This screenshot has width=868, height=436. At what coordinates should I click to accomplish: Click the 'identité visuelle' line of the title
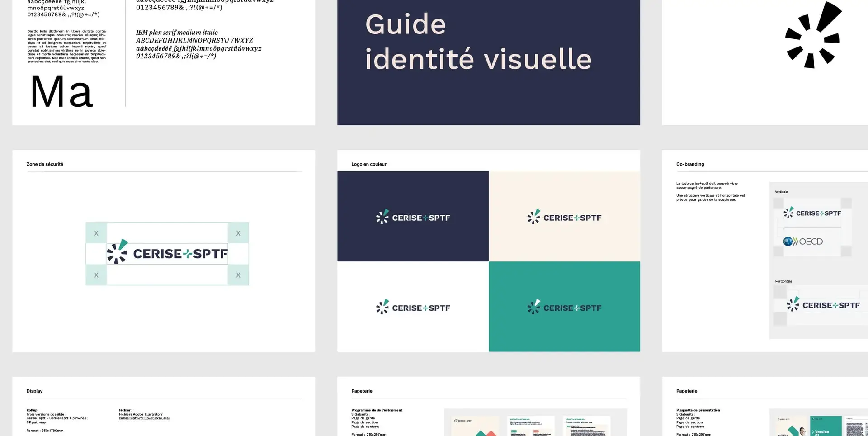click(x=478, y=59)
